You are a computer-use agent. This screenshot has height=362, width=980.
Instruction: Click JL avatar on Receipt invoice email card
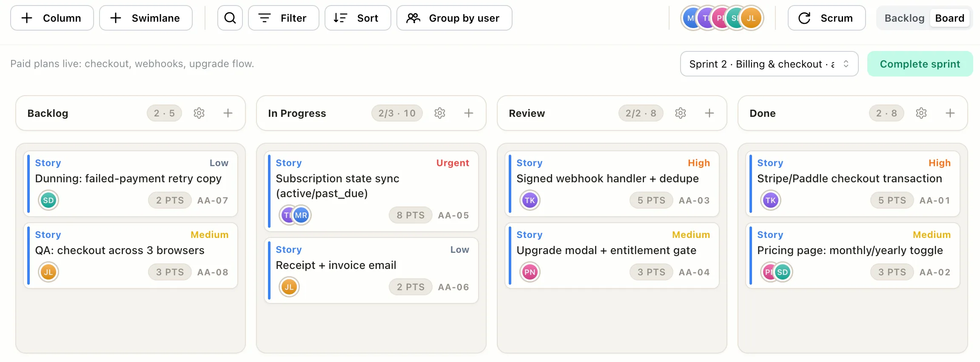tap(289, 287)
